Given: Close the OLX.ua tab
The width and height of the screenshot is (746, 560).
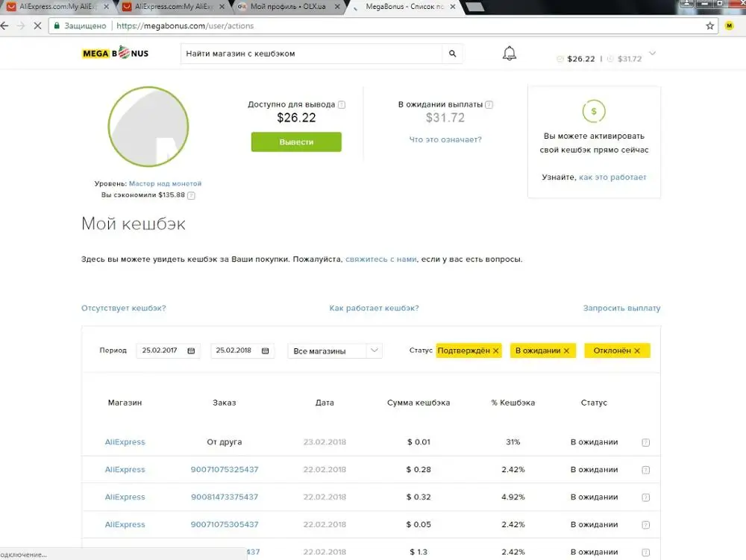Looking at the screenshot, I should click(x=337, y=7).
